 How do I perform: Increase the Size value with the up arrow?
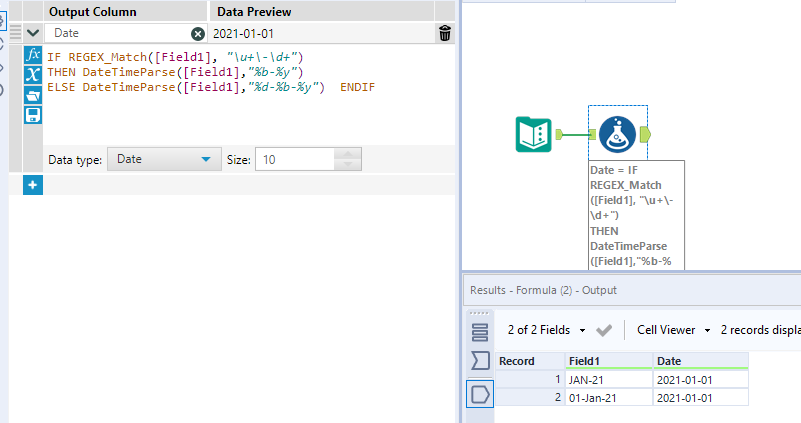348,154
